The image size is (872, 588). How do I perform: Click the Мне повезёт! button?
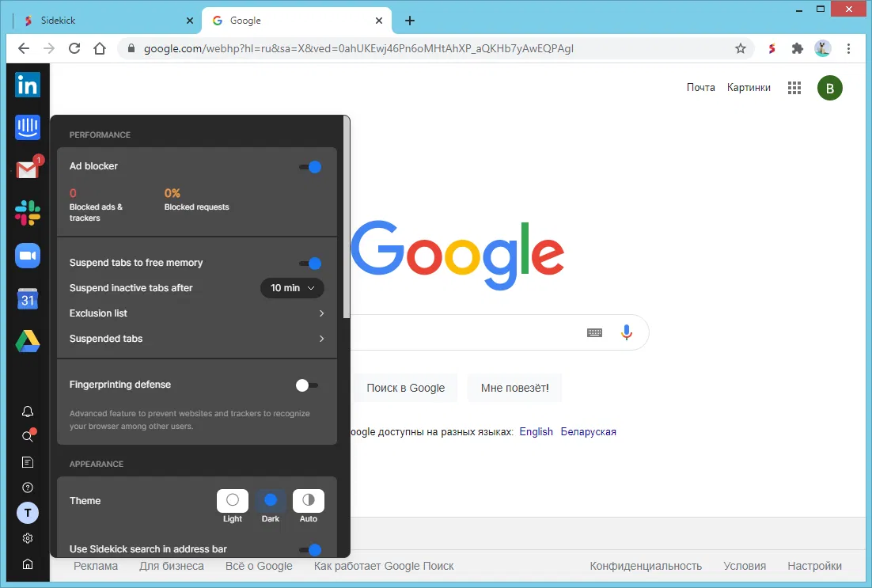click(514, 388)
